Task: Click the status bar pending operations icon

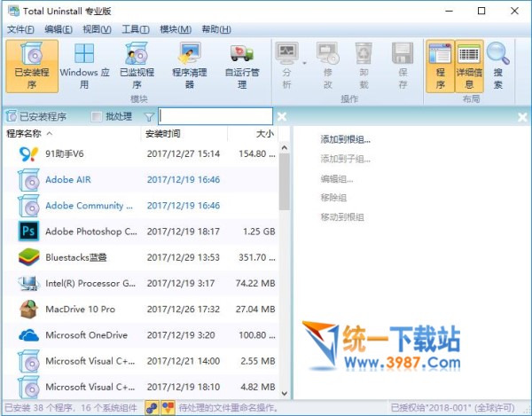Action: [x=168, y=407]
